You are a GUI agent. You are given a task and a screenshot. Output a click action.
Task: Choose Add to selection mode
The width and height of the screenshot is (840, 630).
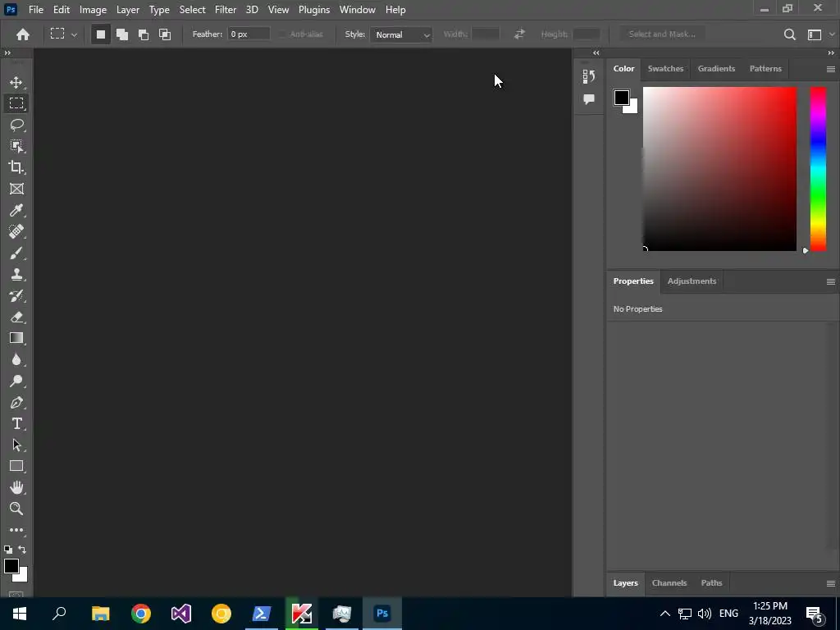[122, 34]
